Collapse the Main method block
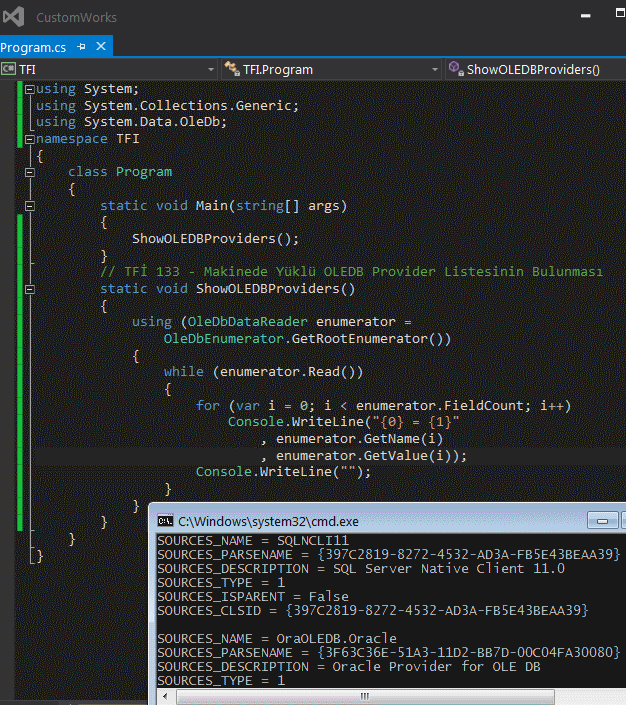 point(30,206)
